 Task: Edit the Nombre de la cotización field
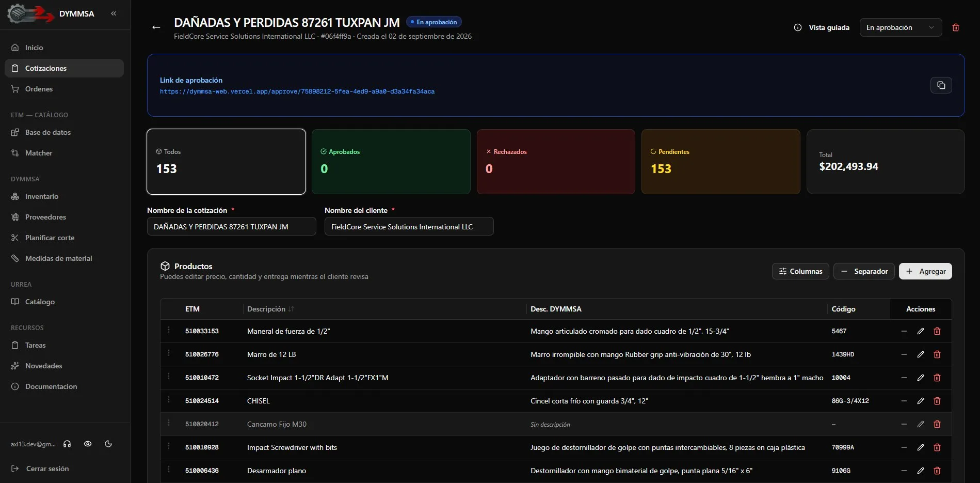[231, 226]
